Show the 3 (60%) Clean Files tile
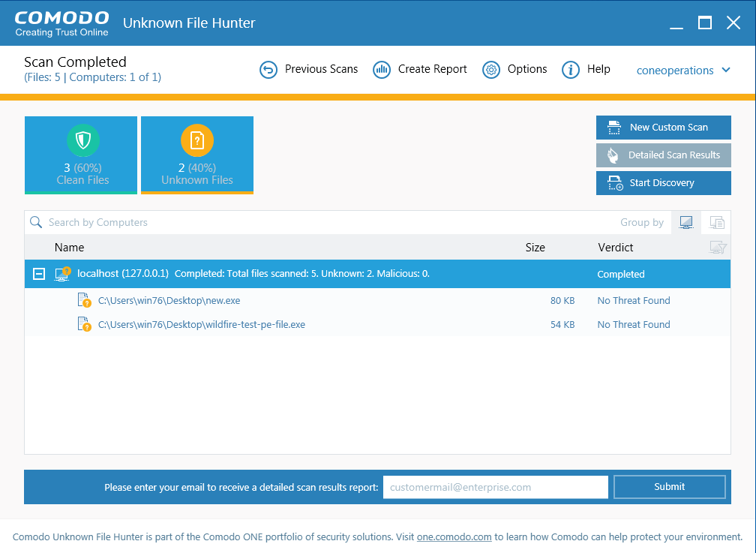 [x=81, y=155]
